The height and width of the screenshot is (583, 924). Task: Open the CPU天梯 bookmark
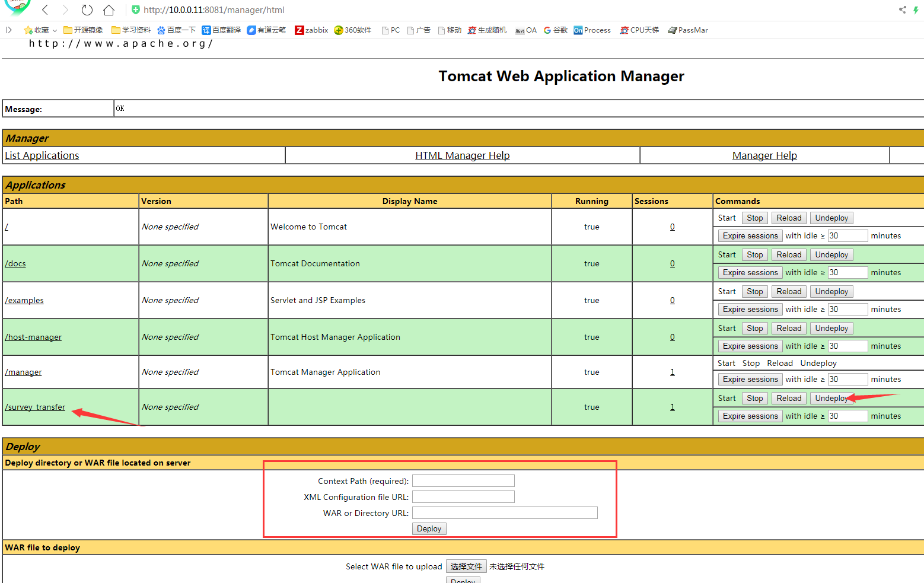click(639, 30)
